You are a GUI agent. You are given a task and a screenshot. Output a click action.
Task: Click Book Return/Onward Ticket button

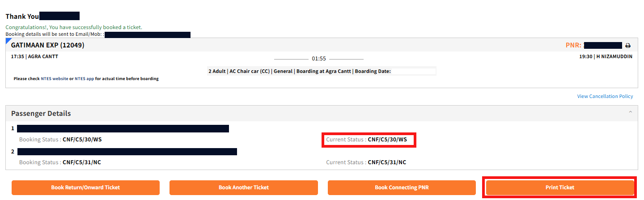(85, 187)
